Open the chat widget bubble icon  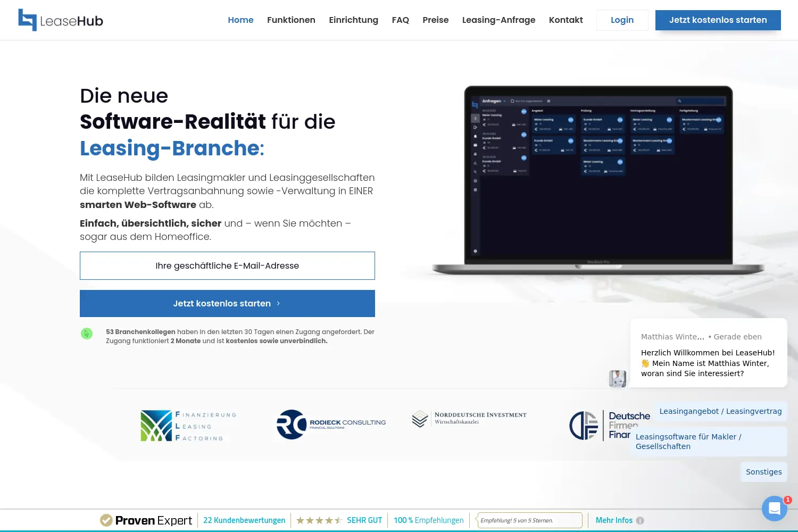[775, 509]
